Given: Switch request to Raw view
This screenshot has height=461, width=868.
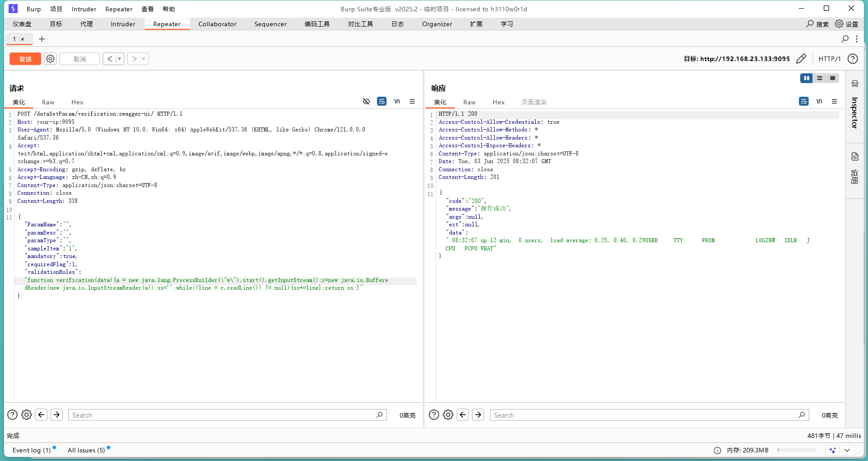Looking at the screenshot, I should 48,102.
